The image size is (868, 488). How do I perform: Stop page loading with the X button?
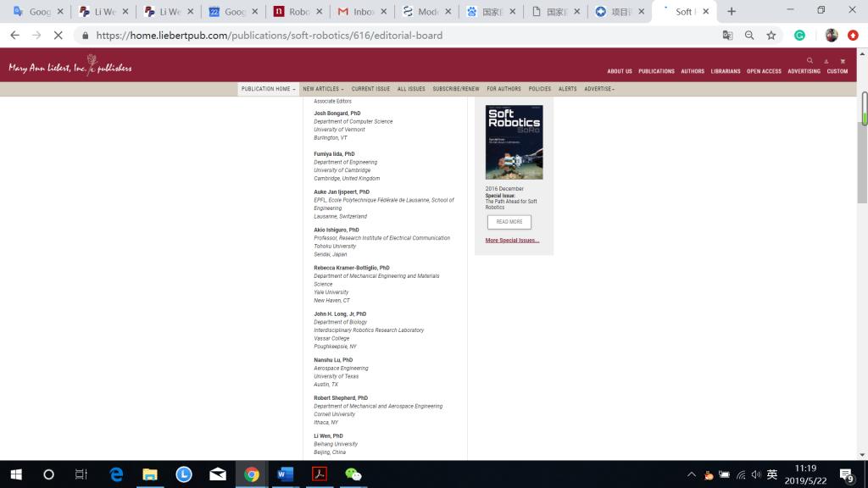(x=58, y=36)
